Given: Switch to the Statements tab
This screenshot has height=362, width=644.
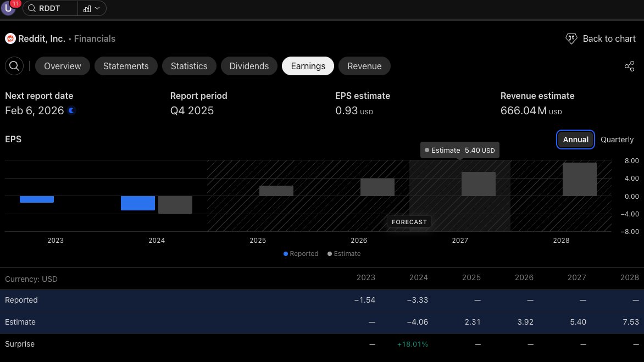Looking at the screenshot, I should tap(126, 66).
